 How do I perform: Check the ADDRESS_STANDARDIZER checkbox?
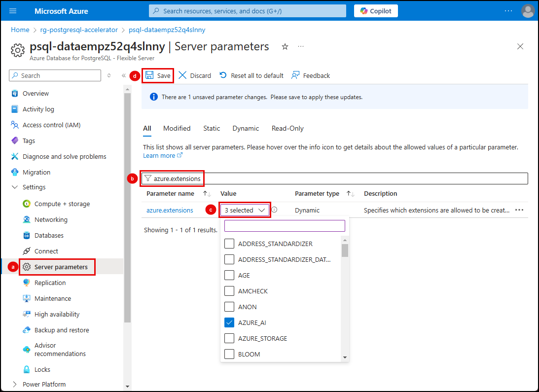[229, 244]
